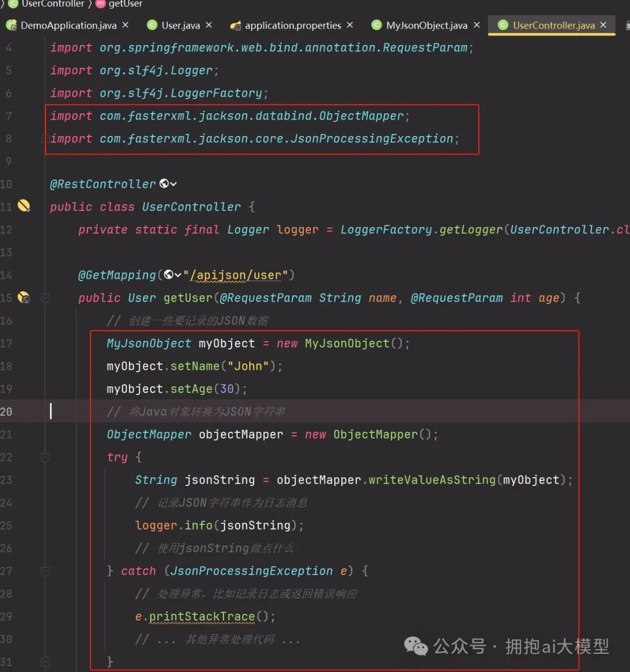Close the UserController.java tab

(x=603, y=25)
